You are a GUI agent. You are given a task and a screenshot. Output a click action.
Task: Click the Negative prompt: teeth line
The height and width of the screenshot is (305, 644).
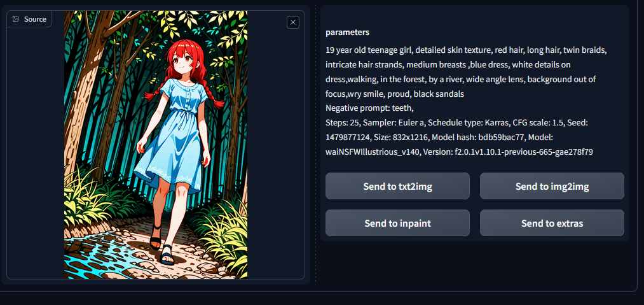click(x=369, y=108)
